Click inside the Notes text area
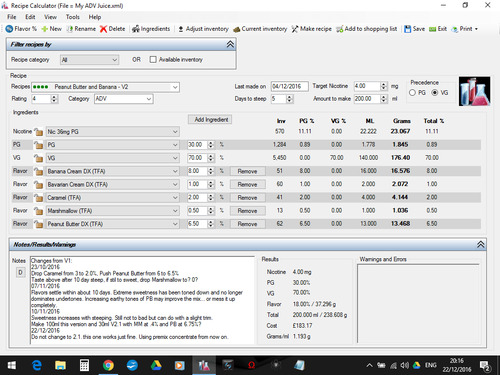 142,300
